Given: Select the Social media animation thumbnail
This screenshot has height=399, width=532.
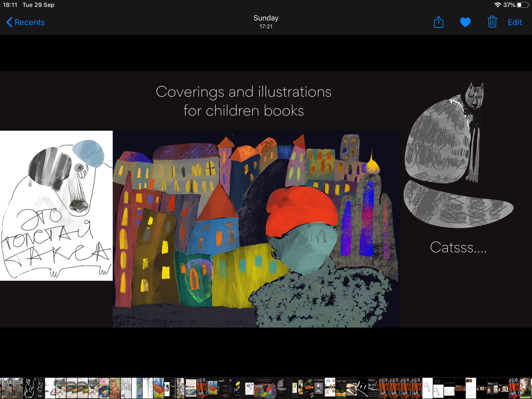Looking at the screenshot, I should pyautogui.click(x=438, y=388).
